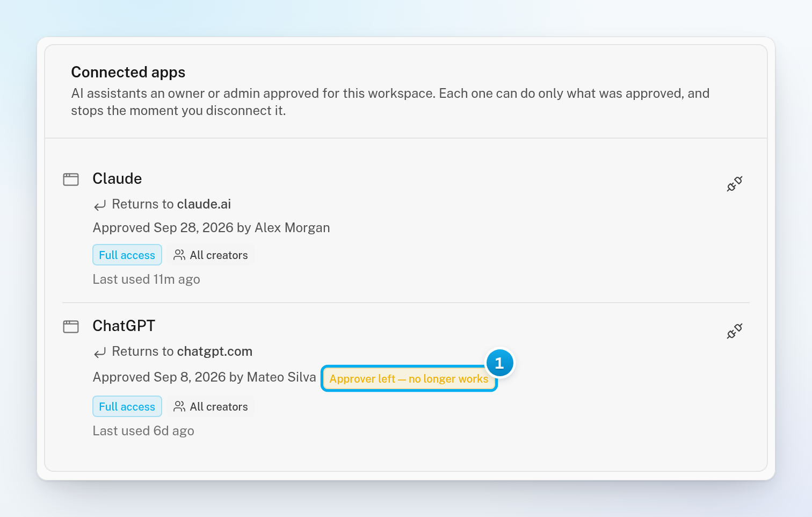Disconnect the Claude app
The width and height of the screenshot is (812, 517).
(x=734, y=184)
